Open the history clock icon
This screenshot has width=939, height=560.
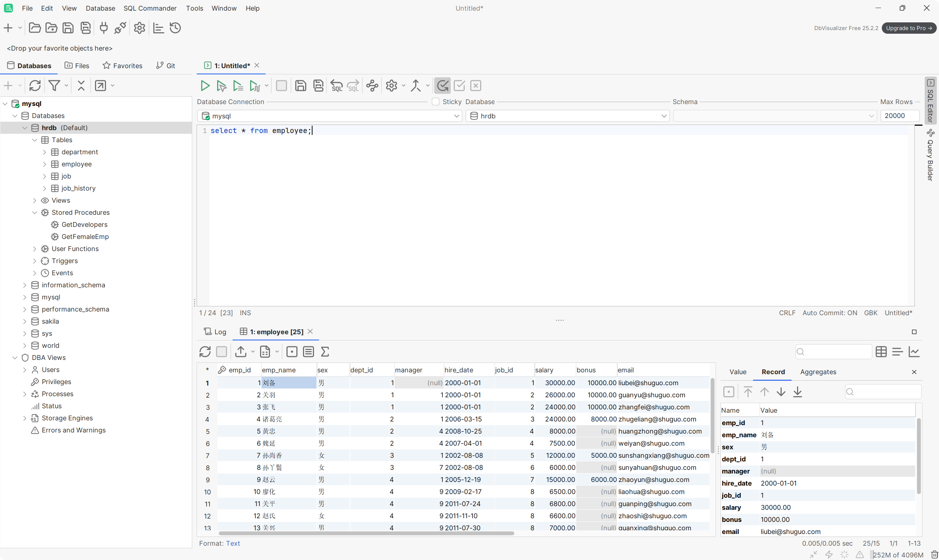pos(175,28)
